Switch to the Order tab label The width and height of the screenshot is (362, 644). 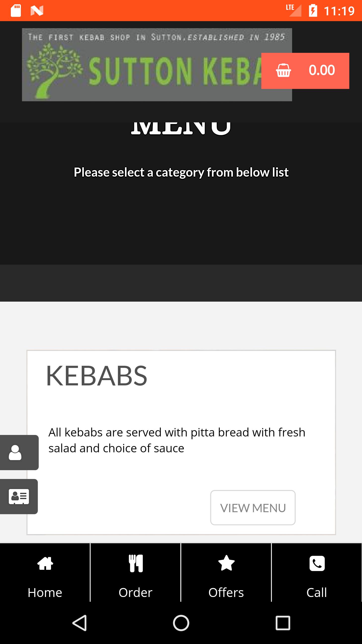135,592
